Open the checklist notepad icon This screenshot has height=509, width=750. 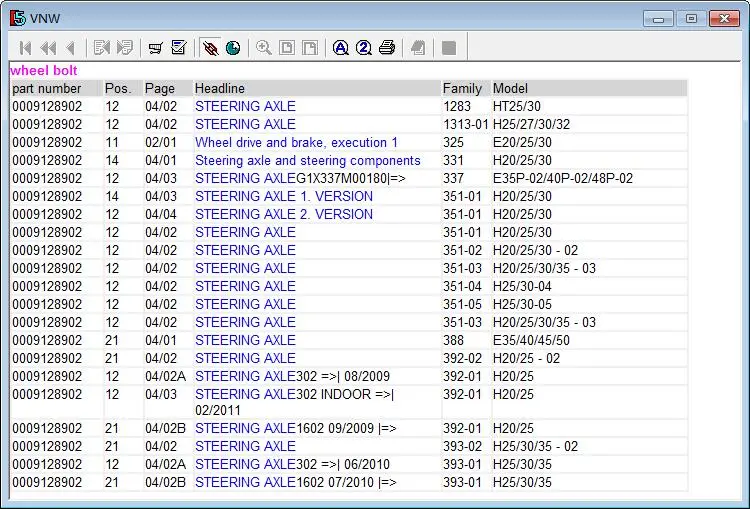179,48
